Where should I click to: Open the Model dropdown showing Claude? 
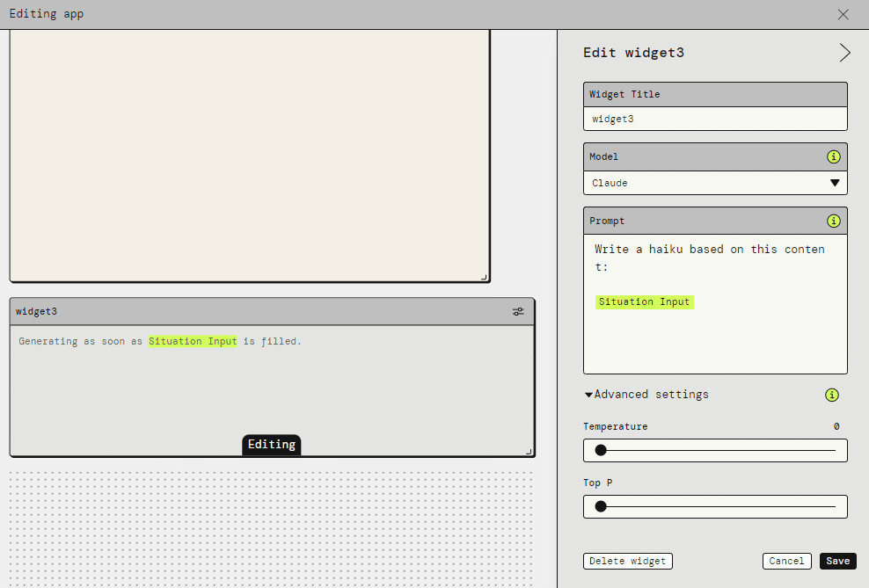715,183
